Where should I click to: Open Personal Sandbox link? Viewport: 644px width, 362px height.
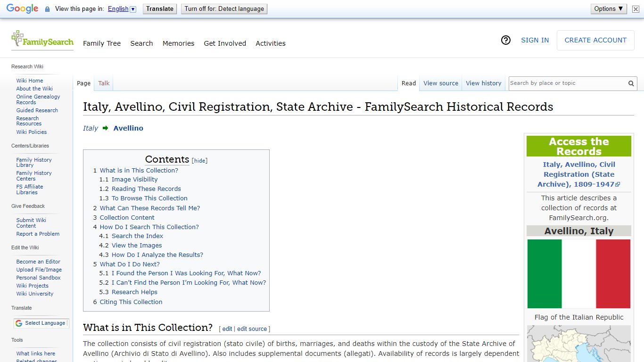[38, 278]
